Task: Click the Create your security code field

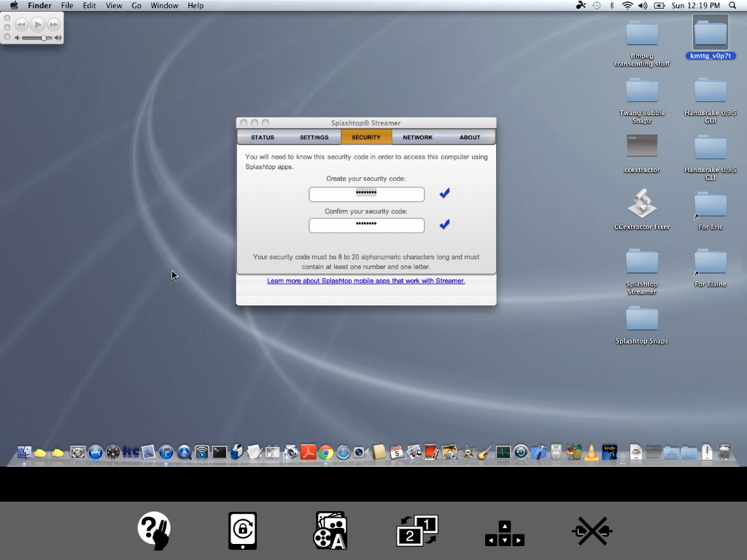Action: click(366, 194)
